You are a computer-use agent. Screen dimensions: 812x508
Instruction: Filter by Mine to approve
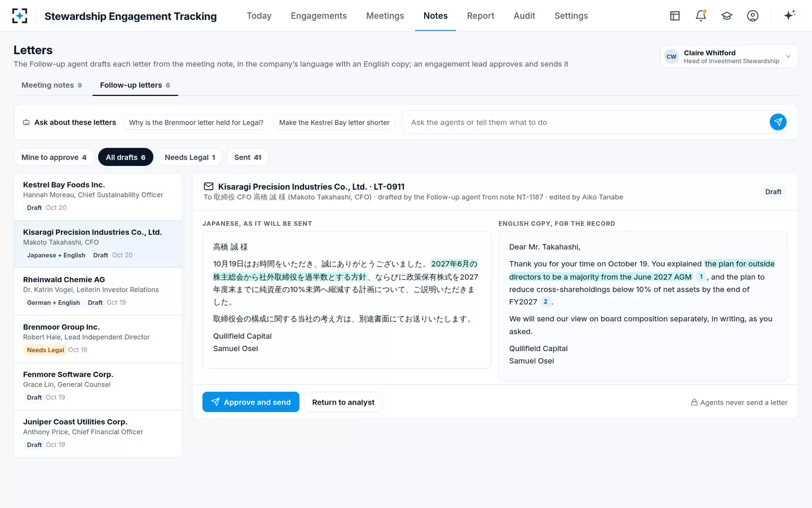pyautogui.click(x=54, y=157)
